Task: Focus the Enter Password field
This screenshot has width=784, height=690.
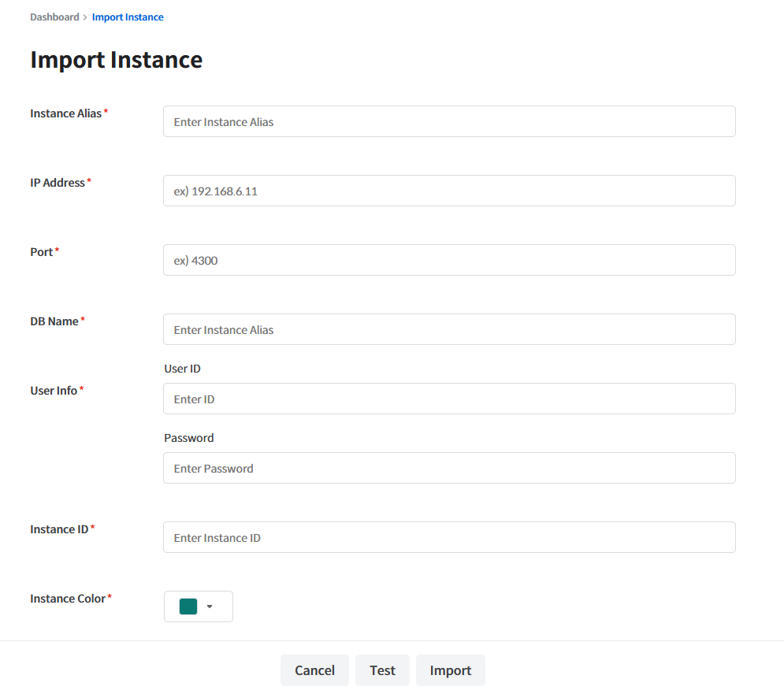Action: tap(449, 469)
